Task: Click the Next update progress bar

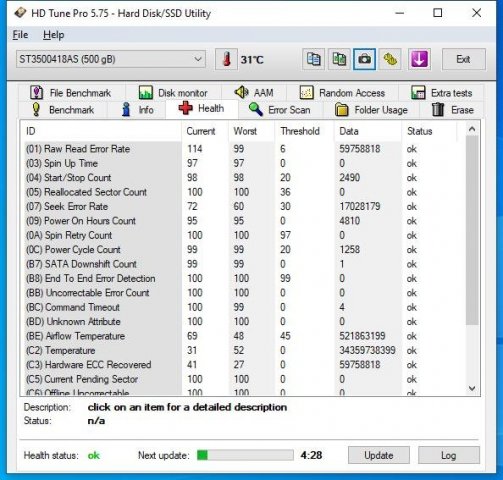Action: click(x=245, y=455)
